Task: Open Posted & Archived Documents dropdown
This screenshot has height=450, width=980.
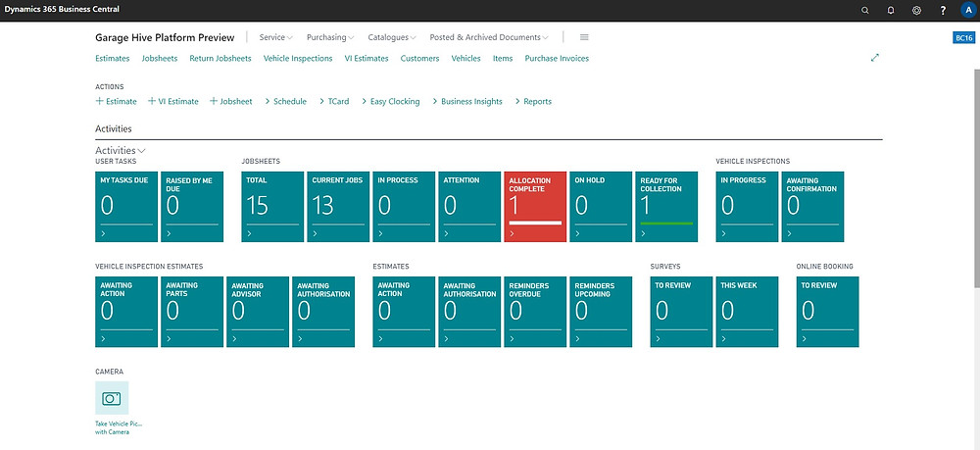Action: pos(489,37)
